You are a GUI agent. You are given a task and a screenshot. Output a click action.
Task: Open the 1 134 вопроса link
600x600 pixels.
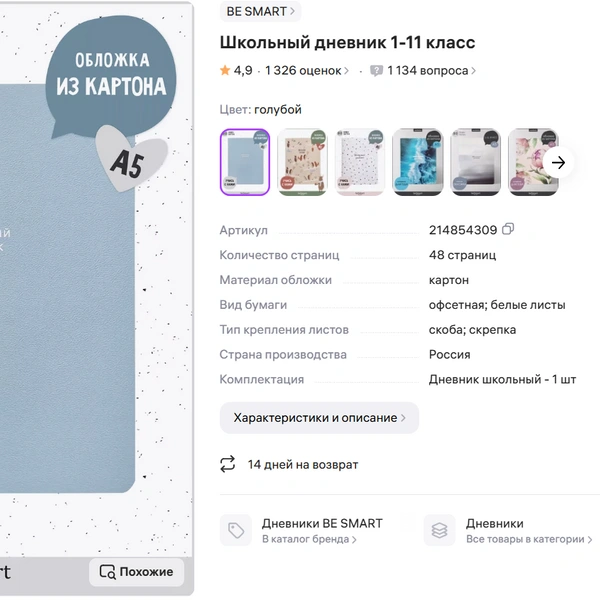click(x=432, y=71)
